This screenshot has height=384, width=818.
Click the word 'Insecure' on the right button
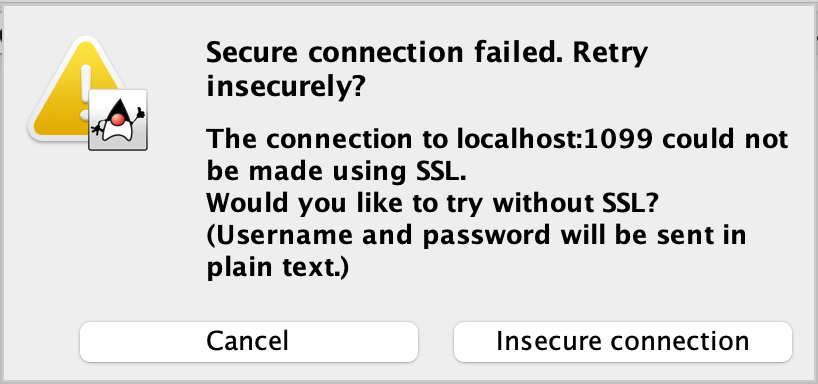[548, 342]
